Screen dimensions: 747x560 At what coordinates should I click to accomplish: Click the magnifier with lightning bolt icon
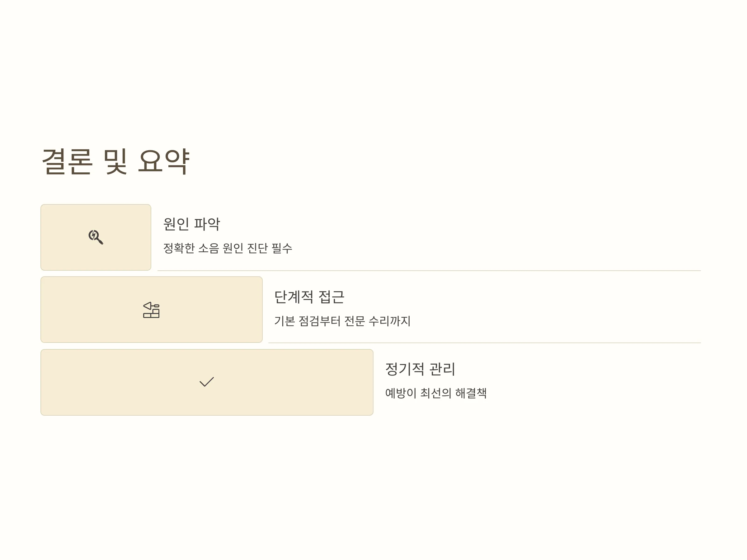(x=96, y=237)
